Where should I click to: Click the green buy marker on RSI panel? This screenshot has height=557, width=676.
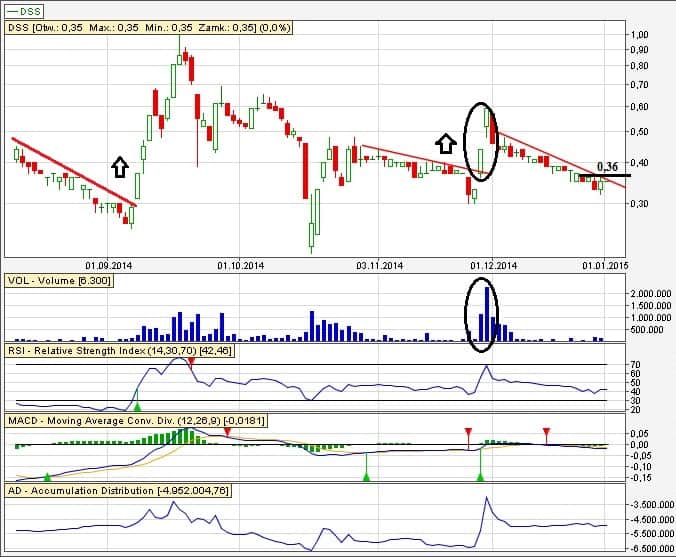[x=138, y=405]
